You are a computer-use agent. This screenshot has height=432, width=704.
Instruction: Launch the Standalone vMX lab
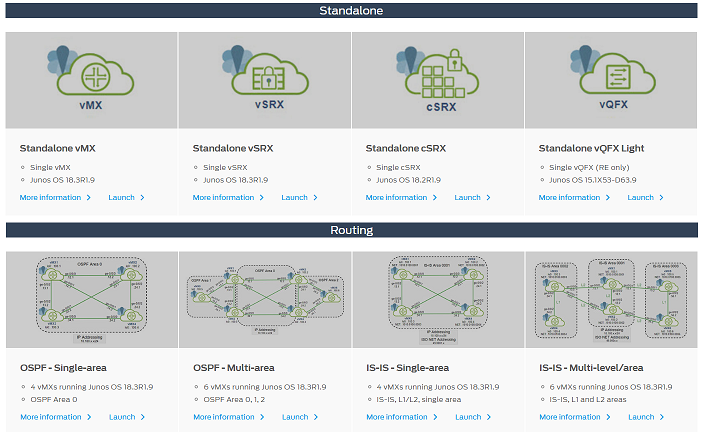coord(126,198)
